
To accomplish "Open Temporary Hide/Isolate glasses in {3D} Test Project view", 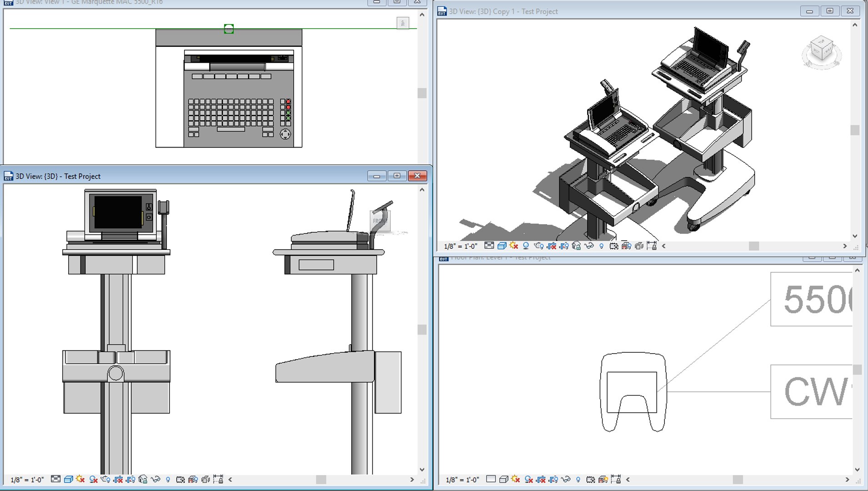I will [155, 479].
